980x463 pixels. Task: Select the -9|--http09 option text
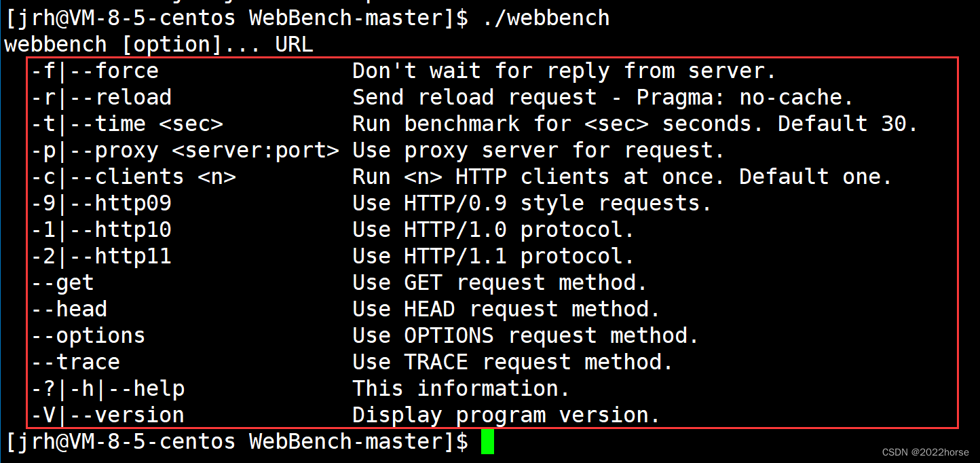point(101,203)
